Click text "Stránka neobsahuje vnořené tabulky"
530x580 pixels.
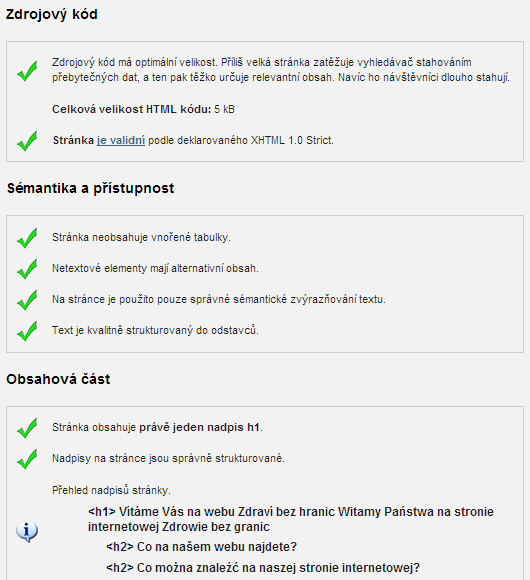(x=141, y=237)
